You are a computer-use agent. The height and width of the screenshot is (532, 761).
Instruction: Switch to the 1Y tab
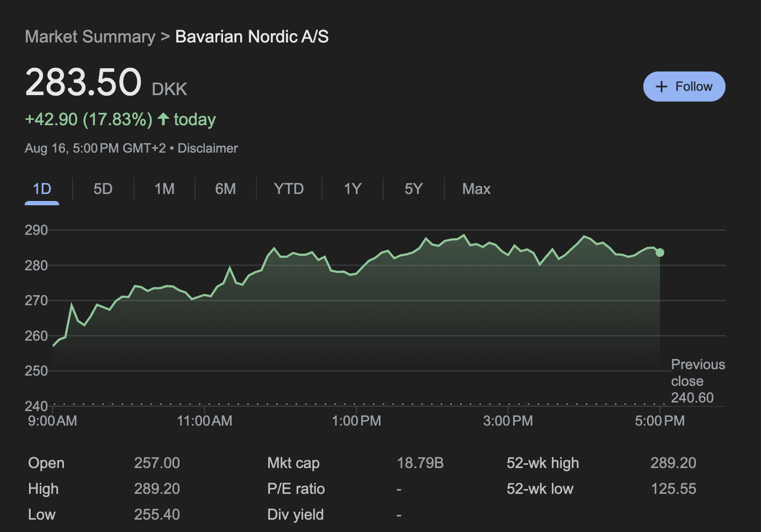[353, 189]
